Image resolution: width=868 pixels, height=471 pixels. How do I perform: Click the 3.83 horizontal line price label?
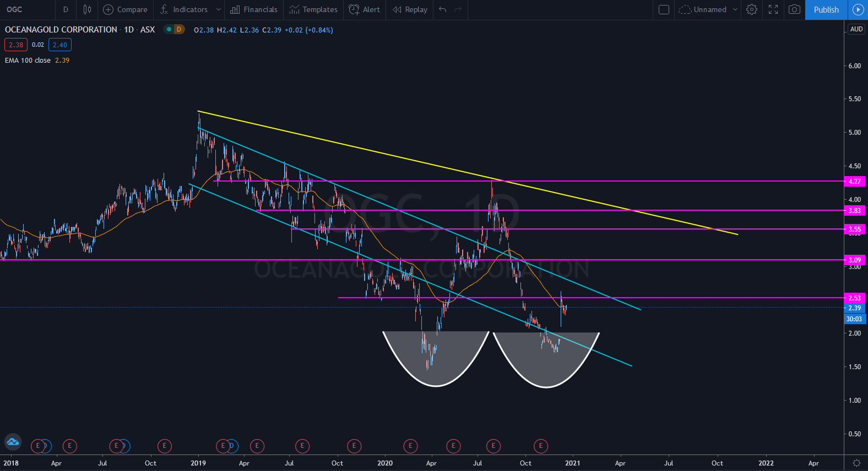click(854, 211)
